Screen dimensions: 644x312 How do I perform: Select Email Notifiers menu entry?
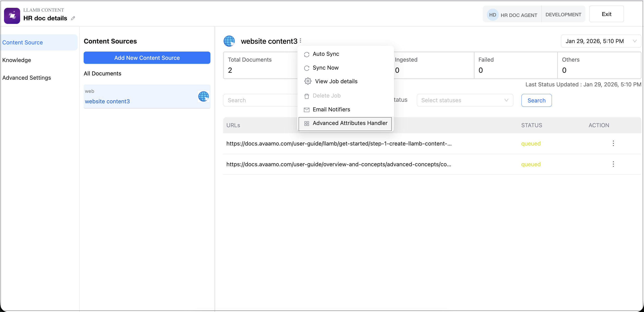click(331, 109)
